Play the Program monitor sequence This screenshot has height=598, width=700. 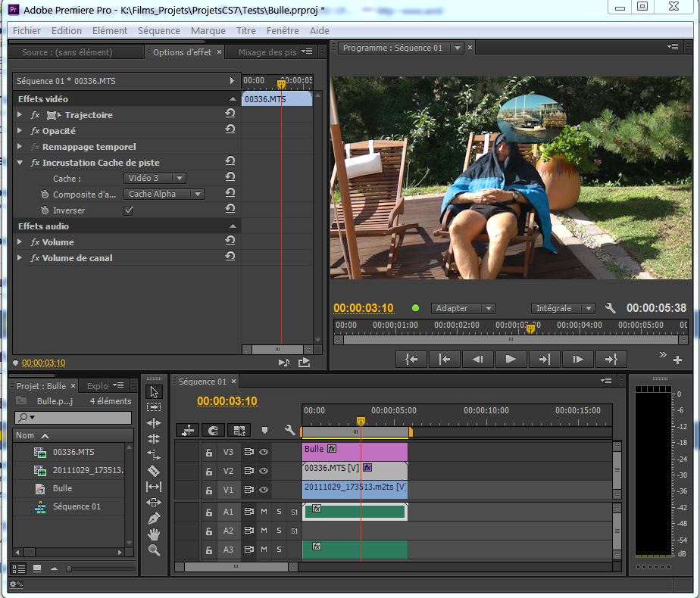(511, 359)
